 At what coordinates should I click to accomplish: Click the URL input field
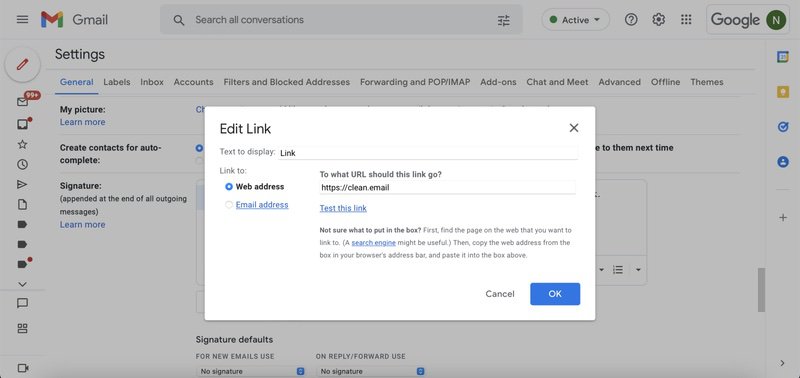[x=447, y=187]
